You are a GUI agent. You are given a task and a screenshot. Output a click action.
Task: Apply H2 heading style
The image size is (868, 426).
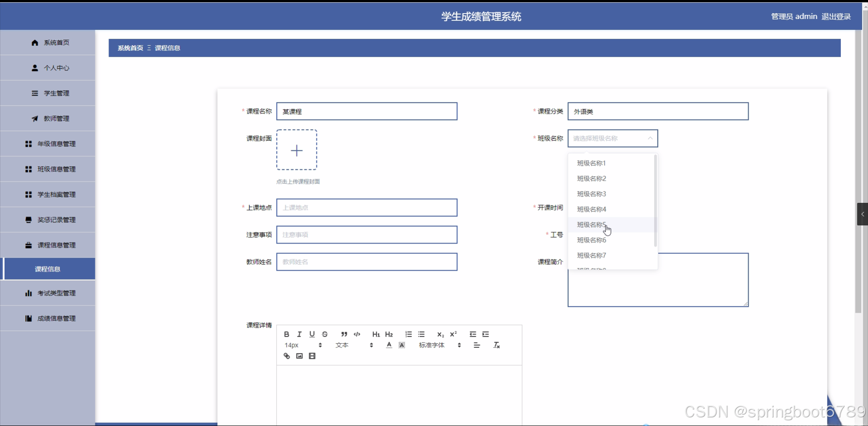coord(389,334)
